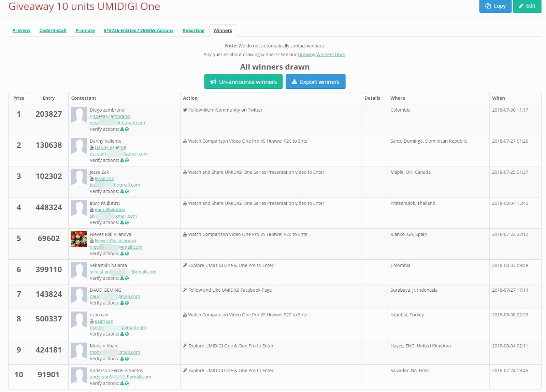
Task: Click globe verify icon for Diego zambrano
Action: (x=127, y=129)
